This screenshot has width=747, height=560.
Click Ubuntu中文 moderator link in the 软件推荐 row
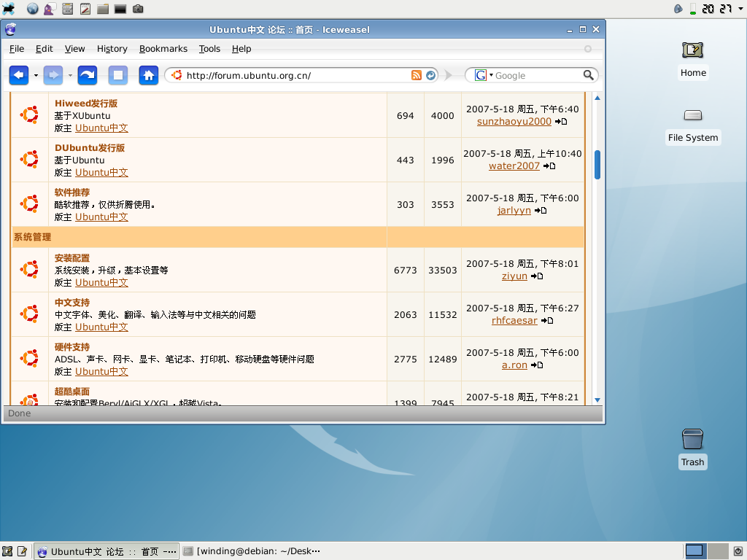click(x=101, y=217)
